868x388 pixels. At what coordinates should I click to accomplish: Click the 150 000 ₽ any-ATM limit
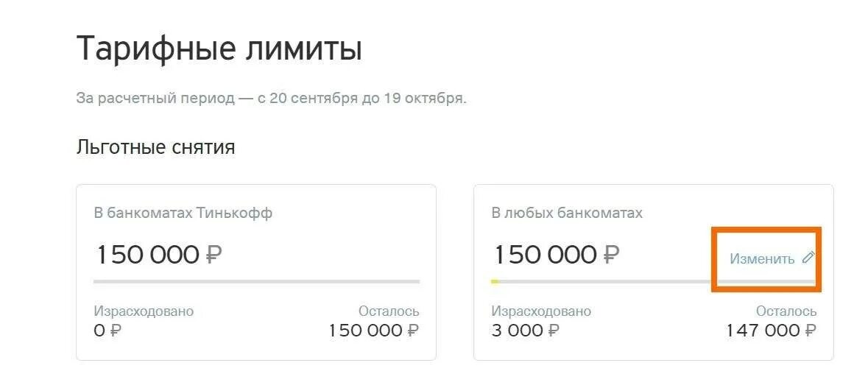coord(556,255)
